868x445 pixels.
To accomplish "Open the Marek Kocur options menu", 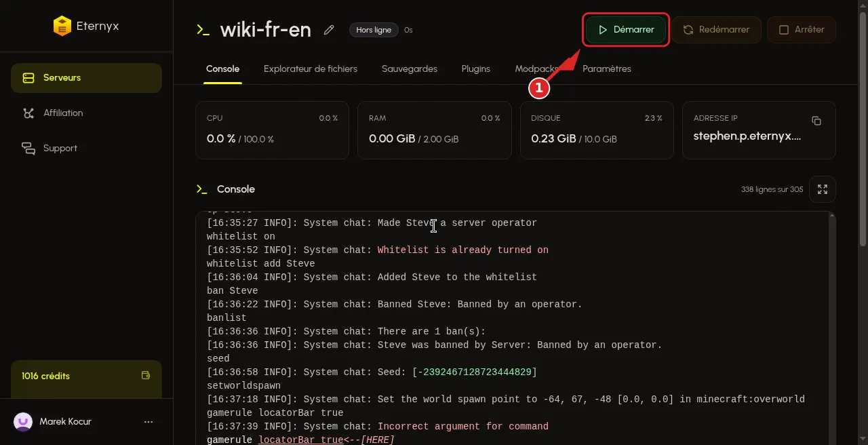I will pyautogui.click(x=149, y=422).
